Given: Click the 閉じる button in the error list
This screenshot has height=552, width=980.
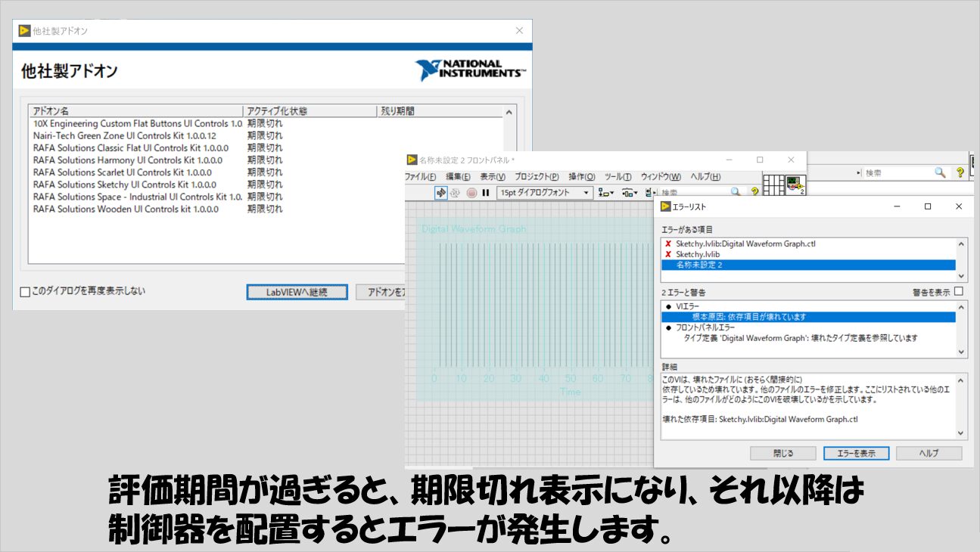Looking at the screenshot, I should (x=783, y=453).
